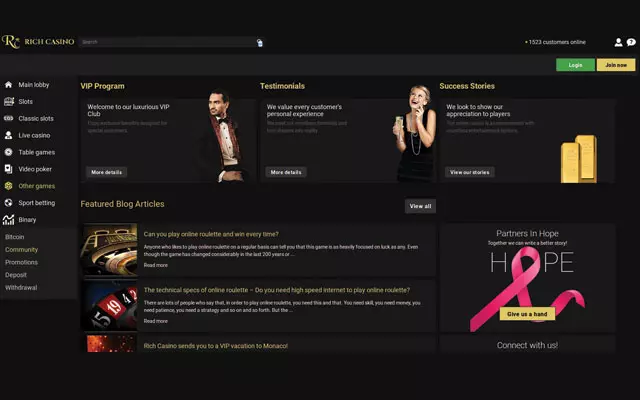Click View all blog articles button
Viewport: 640px width, 400px height.
(420, 206)
